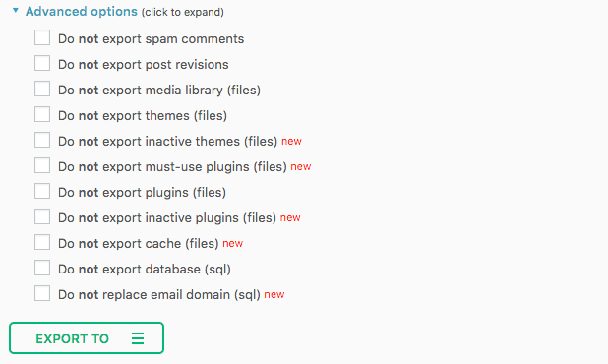608x364 pixels.
Task: Tick Do not export plugins (files)
Action: click(x=42, y=191)
